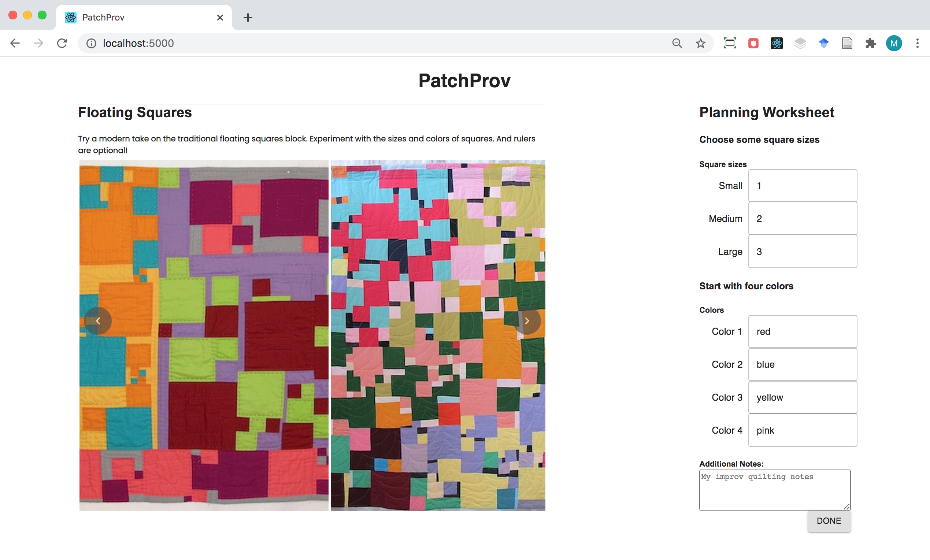
Task: Click the screen capture extension icon
Action: tap(730, 43)
